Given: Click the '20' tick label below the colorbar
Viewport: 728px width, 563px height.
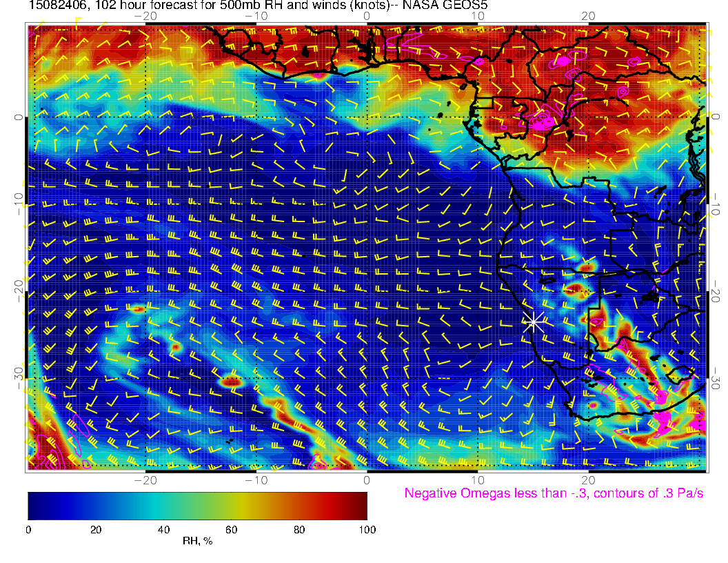Looking at the screenshot, I should click(96, 530).
